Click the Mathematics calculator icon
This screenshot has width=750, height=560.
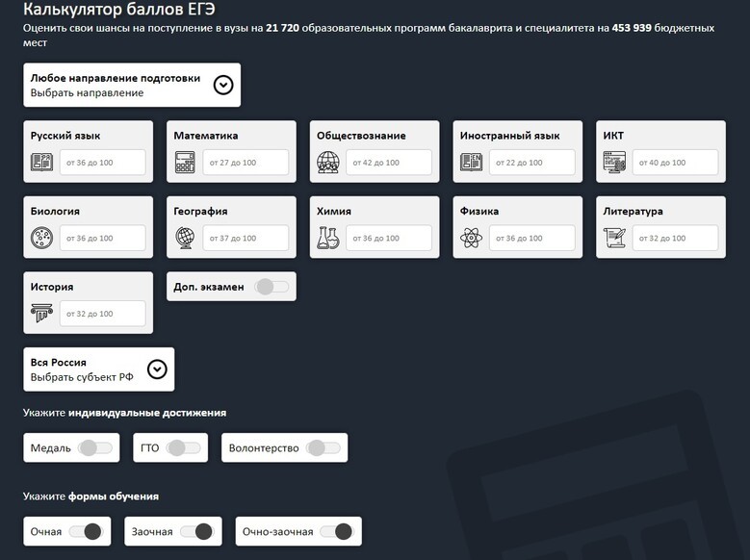pyautogui.click(x=185, y=162)
